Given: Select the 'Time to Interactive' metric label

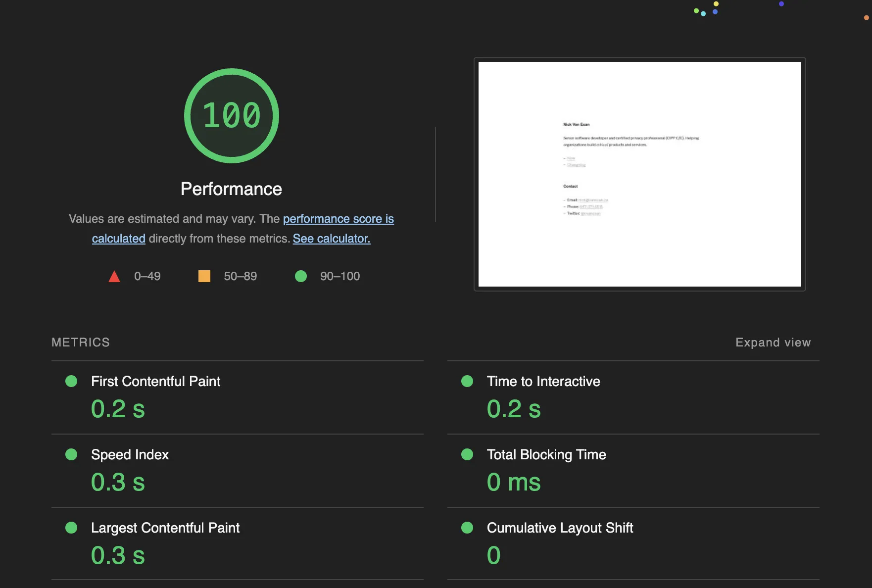Looking at the screenshot, I should (543, 381).
